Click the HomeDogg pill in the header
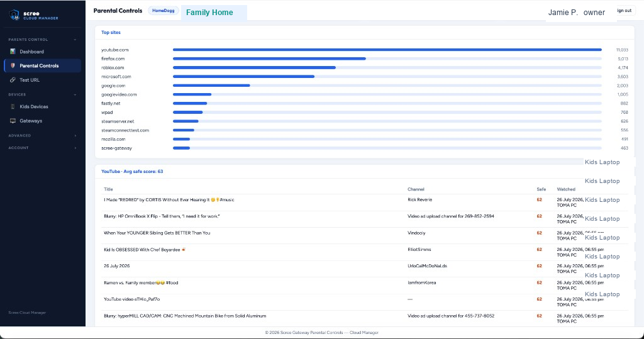This screenshot has height=339, width=644. click(x=163, y=11)
